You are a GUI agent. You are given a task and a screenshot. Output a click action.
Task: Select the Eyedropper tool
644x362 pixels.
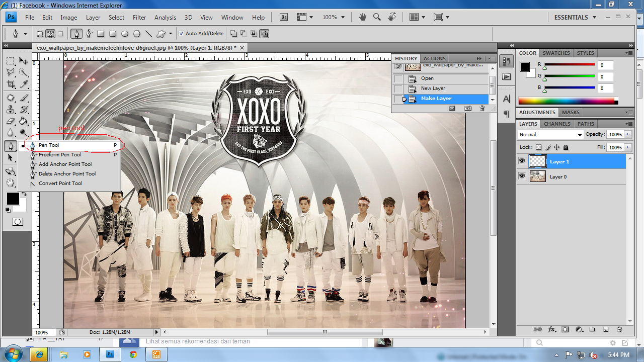[23, 84]
